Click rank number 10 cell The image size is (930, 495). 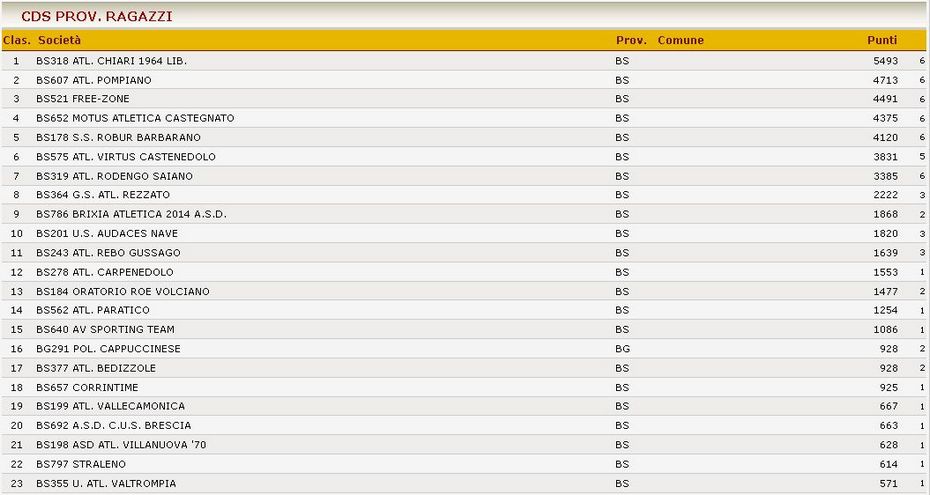[17, 234]
